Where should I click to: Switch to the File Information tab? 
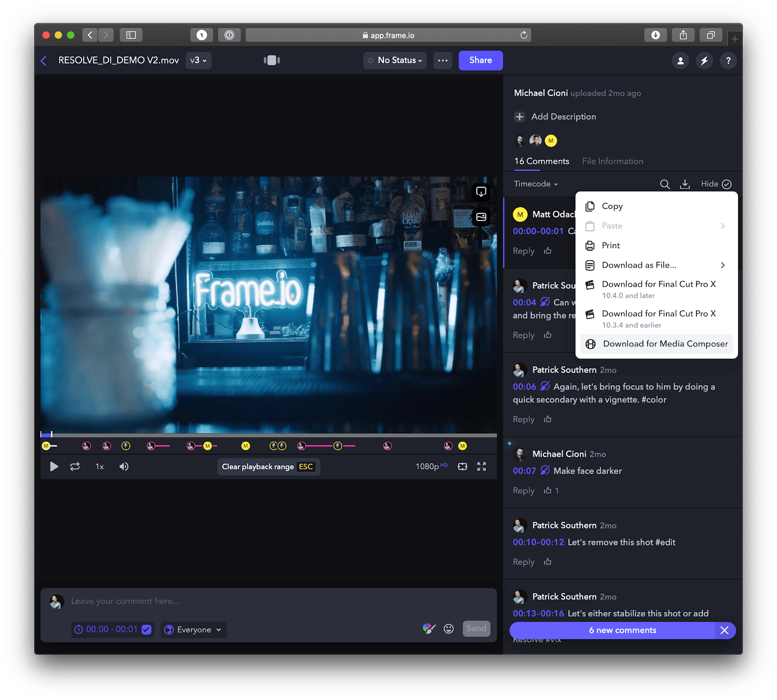[612, 161]
